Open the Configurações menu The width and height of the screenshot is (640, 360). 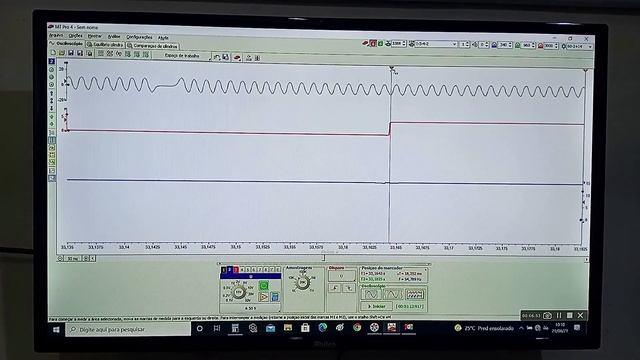pyautogui.click(x=139, y=37)
